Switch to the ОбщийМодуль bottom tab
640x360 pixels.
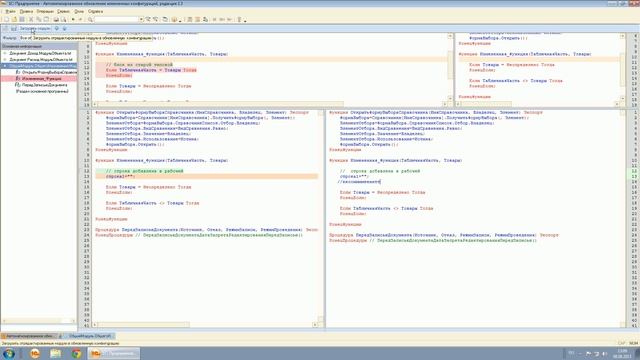click(89, 336)
